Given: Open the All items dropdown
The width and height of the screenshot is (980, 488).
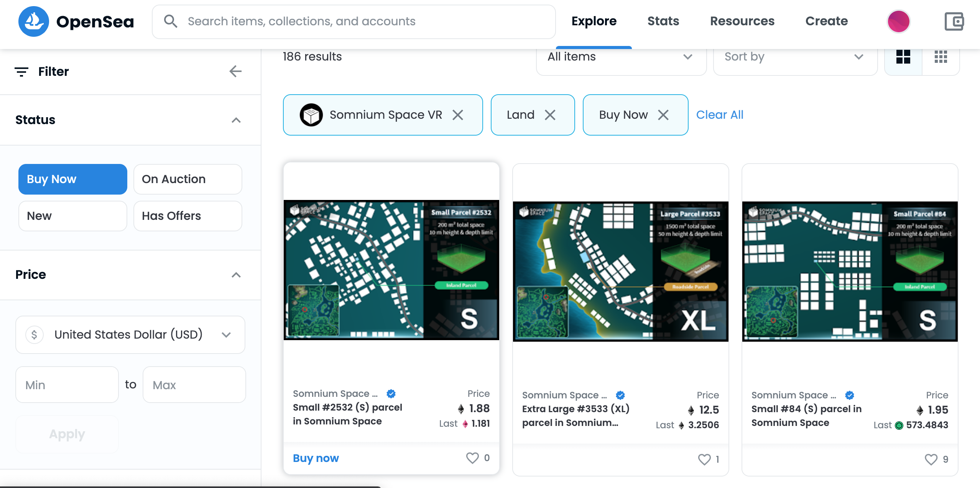Looking at the screenshot, I should (x=621, y=57).
